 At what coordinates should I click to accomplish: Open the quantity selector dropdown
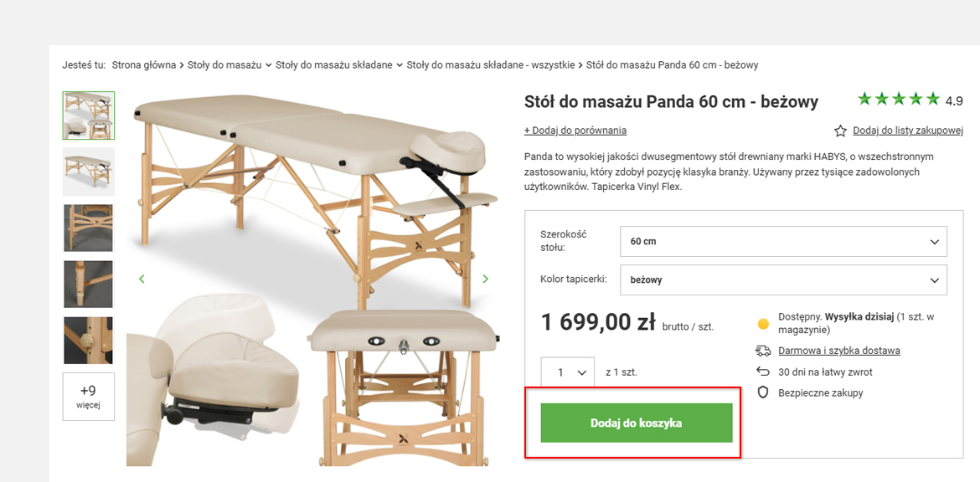tap(567, 372)
